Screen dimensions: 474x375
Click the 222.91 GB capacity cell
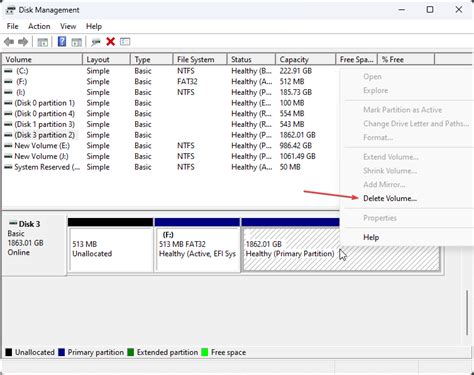[296, 71]
